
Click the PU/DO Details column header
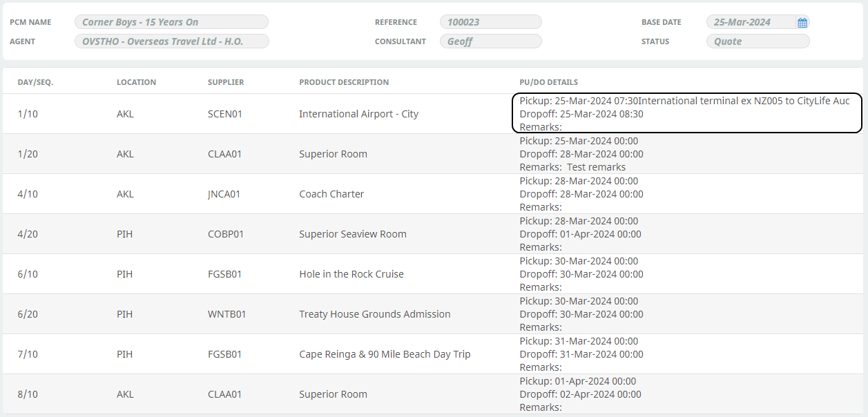pyautogui.click(x=548, y=82)
